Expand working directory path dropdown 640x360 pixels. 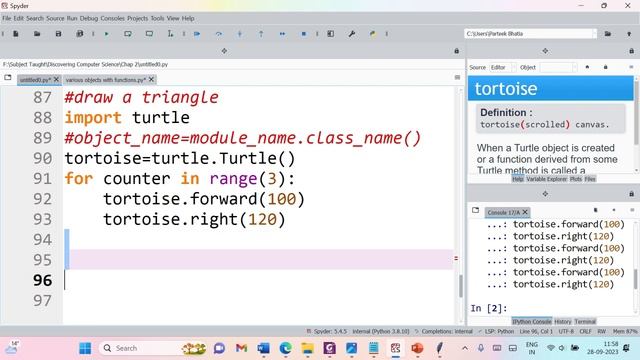[x=594, y=34]
